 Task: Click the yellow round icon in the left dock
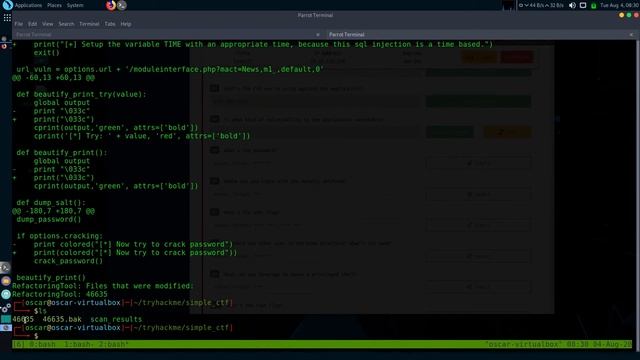click(x=6, y=281)
